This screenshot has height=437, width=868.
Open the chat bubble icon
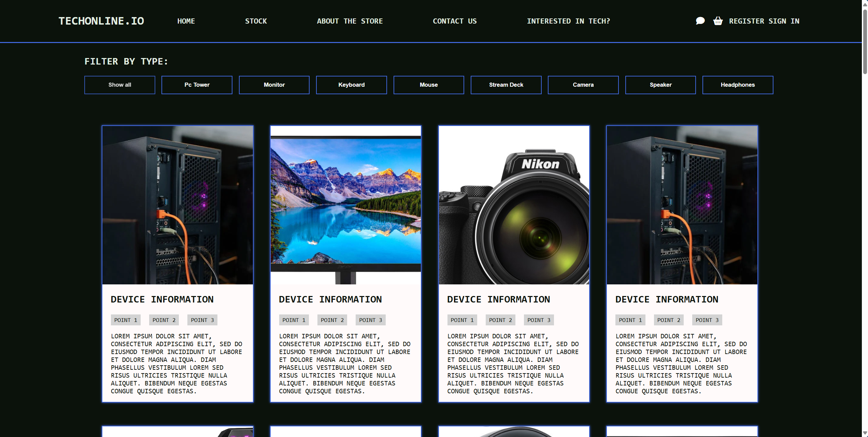click(x=700, y=21)
